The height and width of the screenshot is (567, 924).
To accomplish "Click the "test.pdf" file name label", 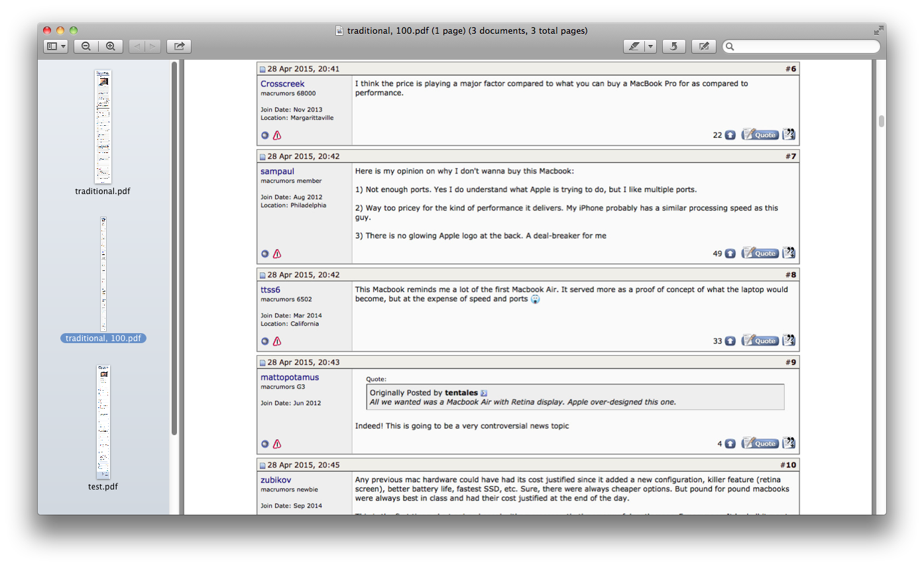I will pos(103,487).
